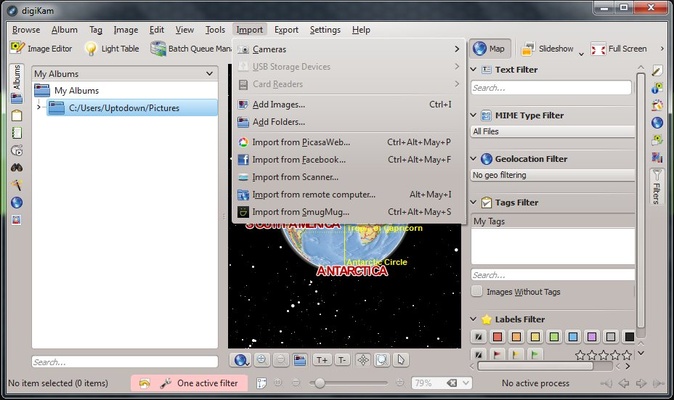Open My Albums dropdown selector
Image resolution: width=674 pixels, height=400 pixels.
(124, 73)
